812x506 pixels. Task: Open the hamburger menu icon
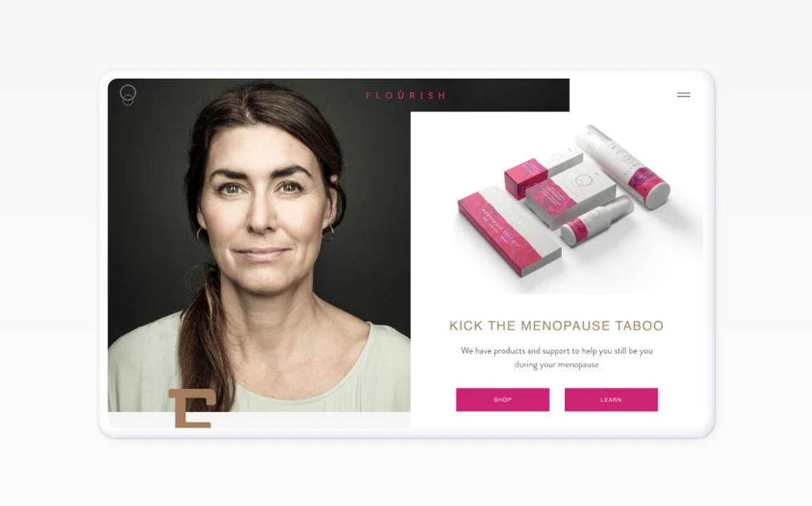tap(684, 95)
